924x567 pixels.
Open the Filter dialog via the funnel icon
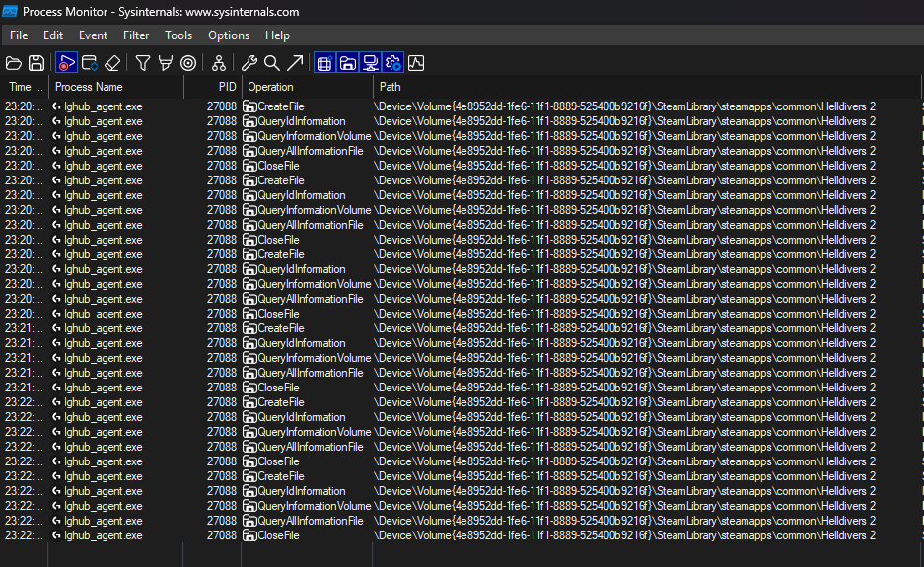coord(143,63)
